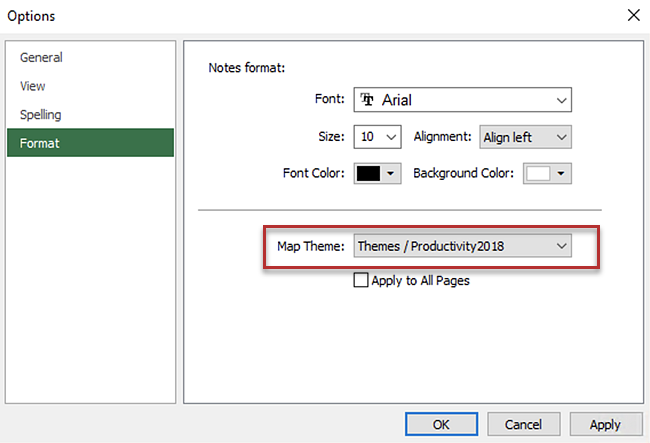
Task: Click the Cancel button
Action: click(524, 424)
